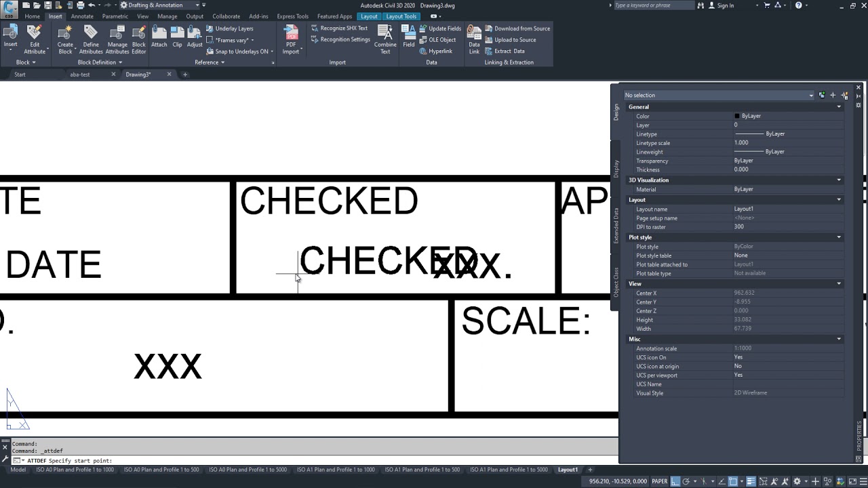Switch to the aba-test drawing tab
Image resolution: width=868 pixels, height=488 pixels.
(80, 75)
